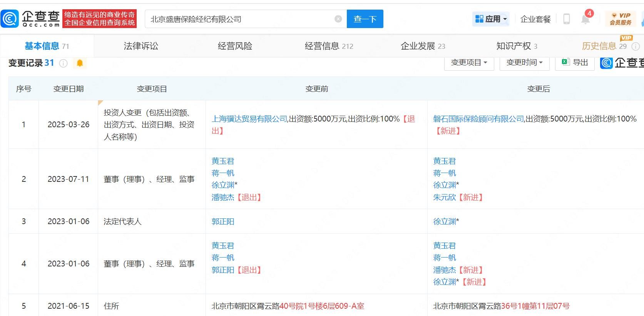Viewport: 644px width, 316px height.
Task: Switch to the 历史信息 tab
Action: point(604,46)
